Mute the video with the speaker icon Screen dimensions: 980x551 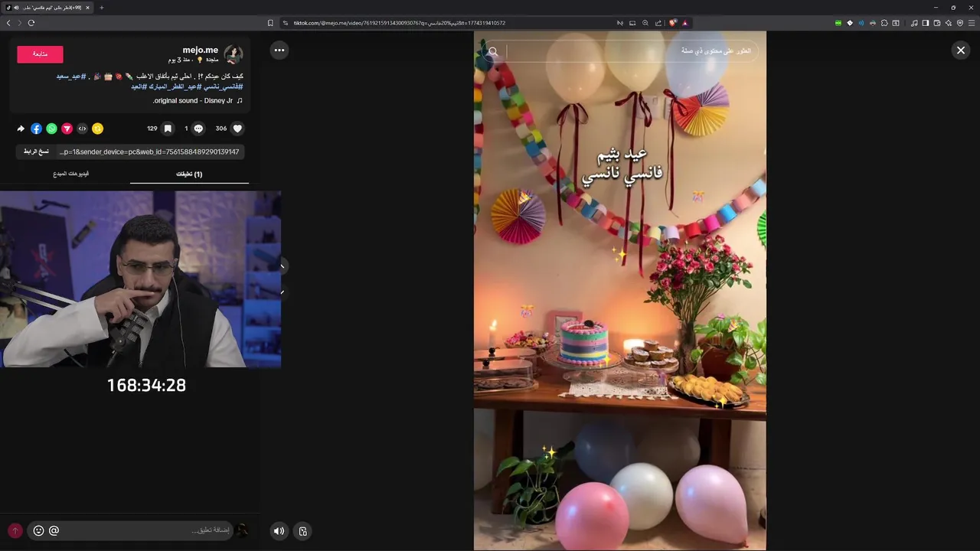coord(279,531)
